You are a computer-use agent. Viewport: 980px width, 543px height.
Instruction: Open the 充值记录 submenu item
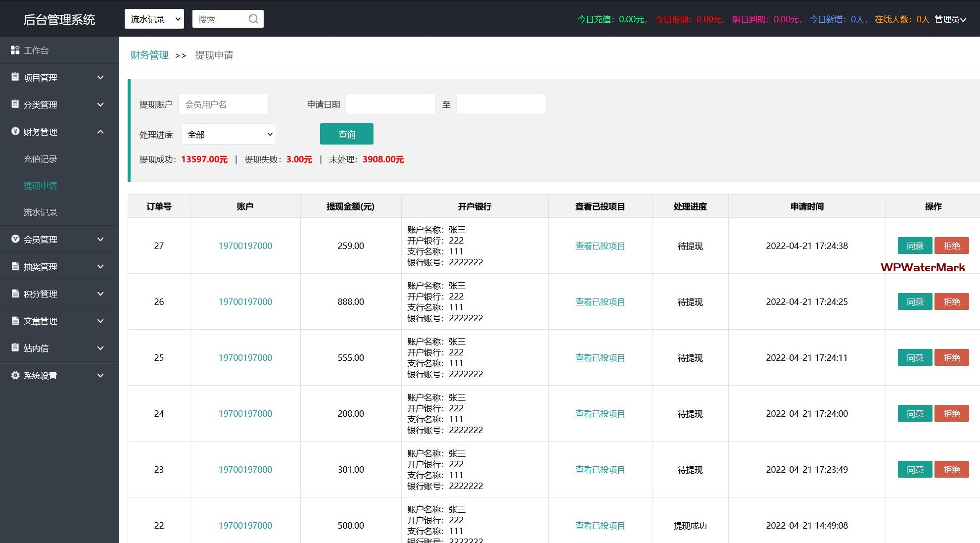click(x=41, y=159)
